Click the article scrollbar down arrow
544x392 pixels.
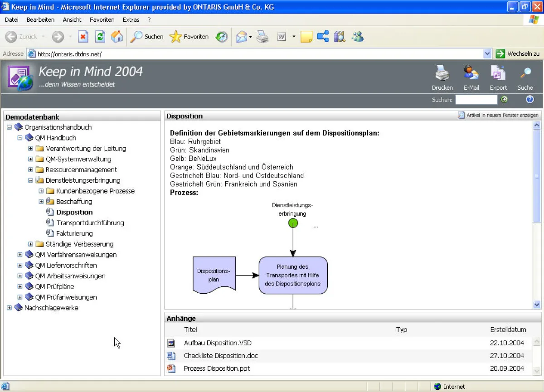point(537,305)
